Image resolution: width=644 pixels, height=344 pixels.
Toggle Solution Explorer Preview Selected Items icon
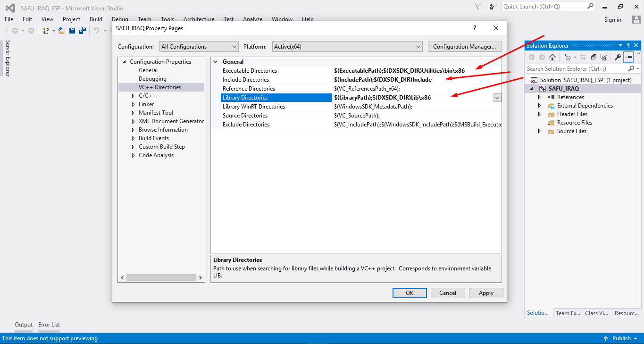628,57
